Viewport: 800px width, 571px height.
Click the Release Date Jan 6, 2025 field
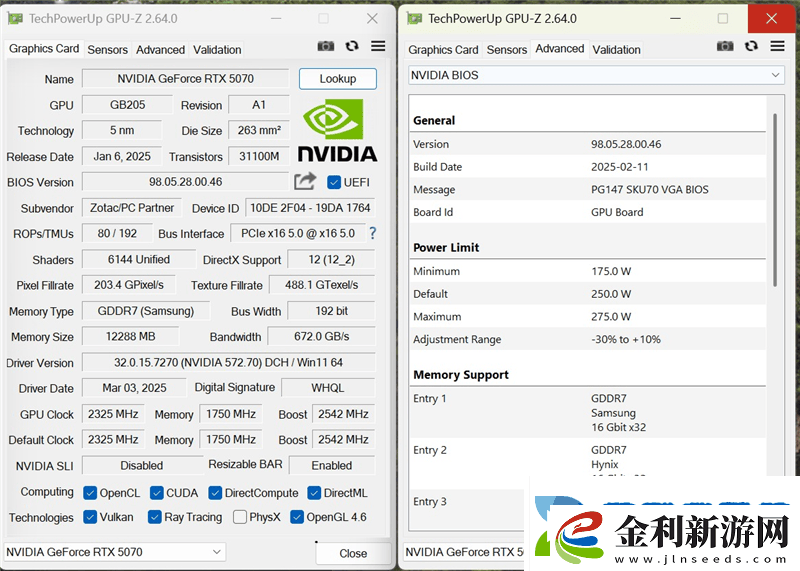[x=122, y=156]
